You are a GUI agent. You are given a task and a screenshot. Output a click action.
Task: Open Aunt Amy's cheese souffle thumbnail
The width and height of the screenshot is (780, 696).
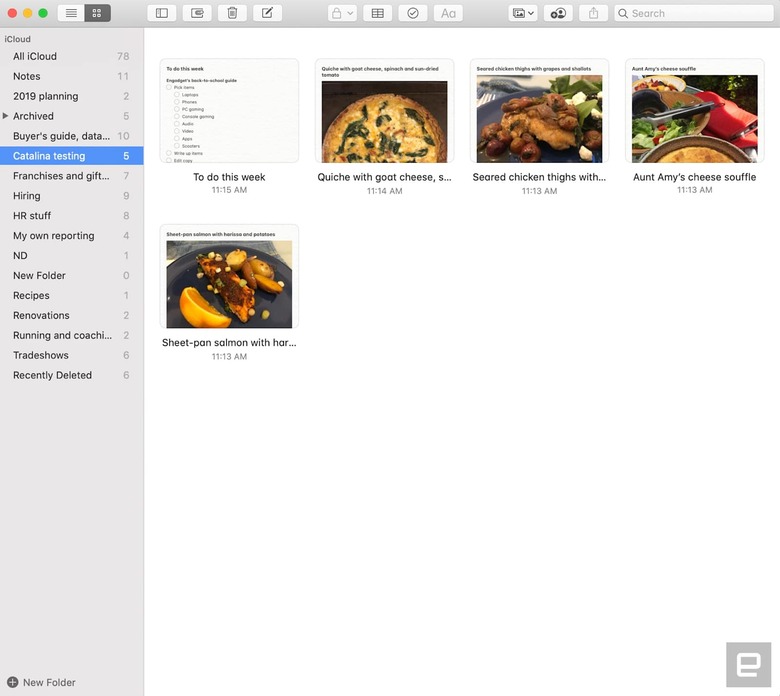694,111
